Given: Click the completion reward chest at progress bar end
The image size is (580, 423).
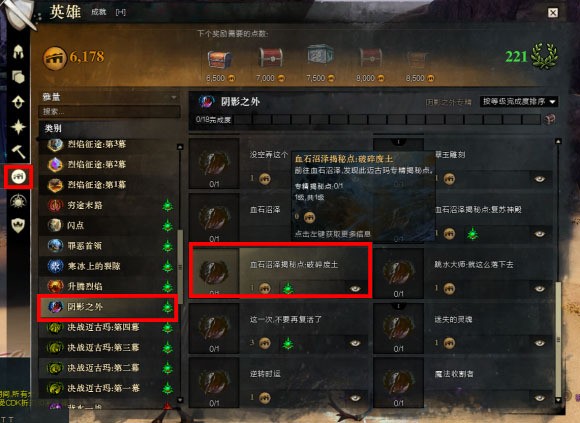Looking at the screenshot, I should tap(550, 119).
